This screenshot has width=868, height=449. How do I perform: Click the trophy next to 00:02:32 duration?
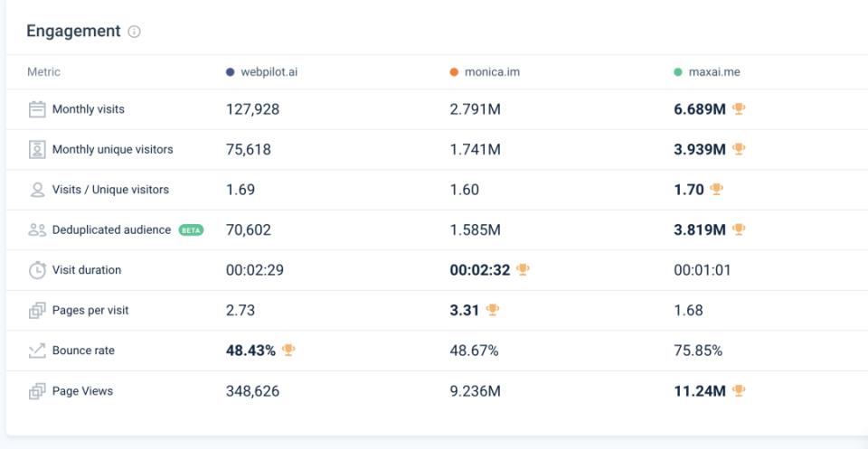click(x=523, y=270)
